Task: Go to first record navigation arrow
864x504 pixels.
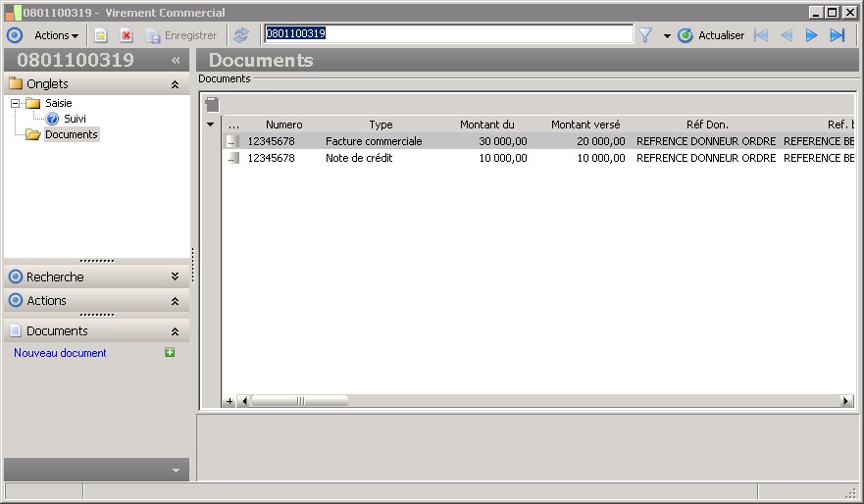Action: tap(761, 35)
